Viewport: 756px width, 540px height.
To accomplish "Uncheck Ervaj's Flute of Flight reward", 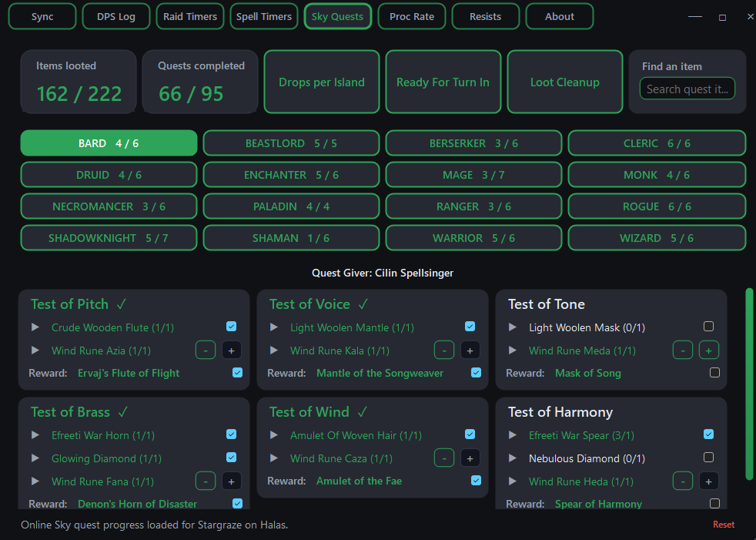I will tap(238, 373).
